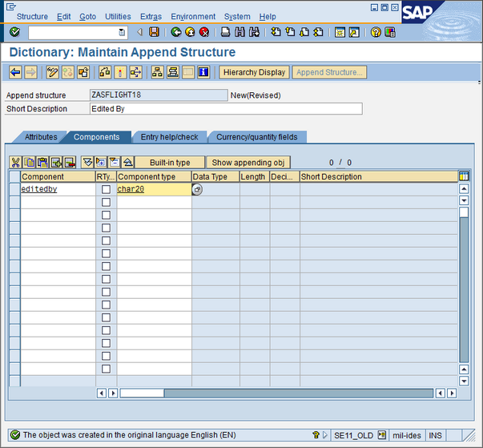483x448 pixels.
Task: Click the yellow Exit icon
Action: pos(190,32)
